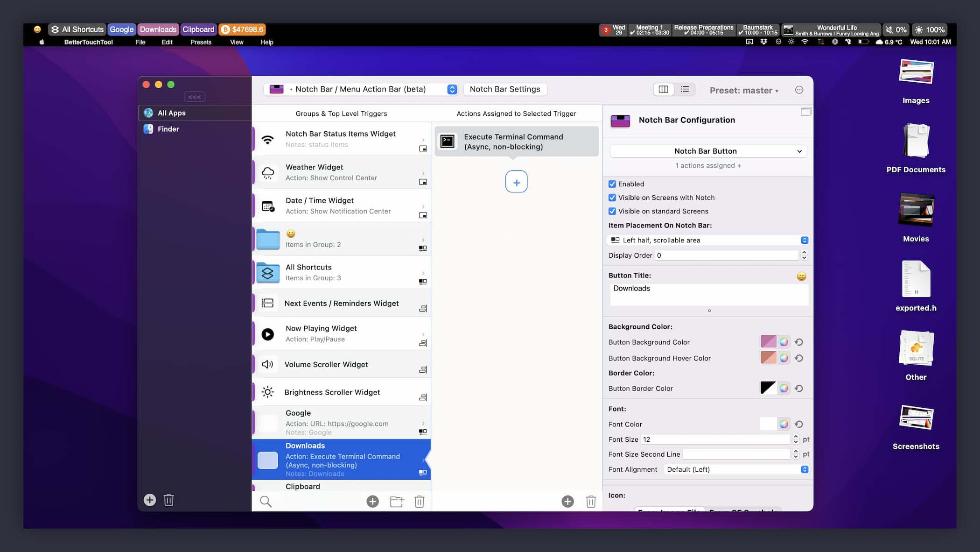
Task: Expand the Google trigger row chevron
Action: coord(423,424)
